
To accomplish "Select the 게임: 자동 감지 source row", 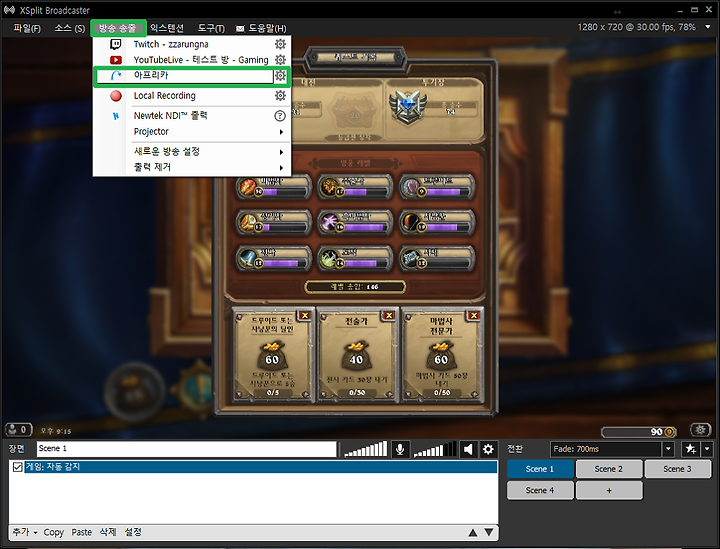I will 260,467.
